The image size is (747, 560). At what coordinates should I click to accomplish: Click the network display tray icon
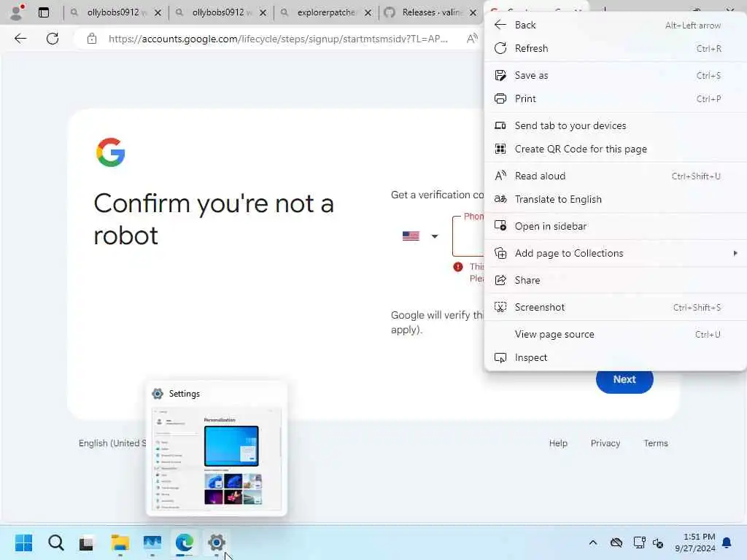click(x=639, y=542)
